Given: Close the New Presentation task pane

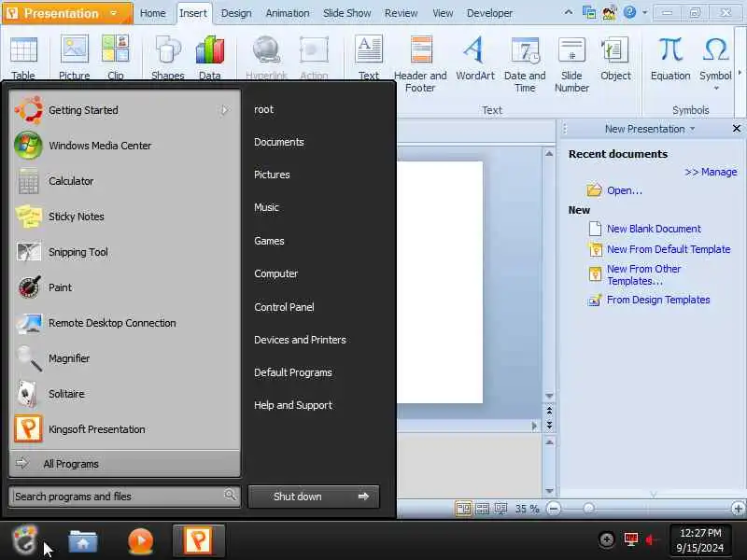Looking at the screenshot, I should click(x=736, y=129).
